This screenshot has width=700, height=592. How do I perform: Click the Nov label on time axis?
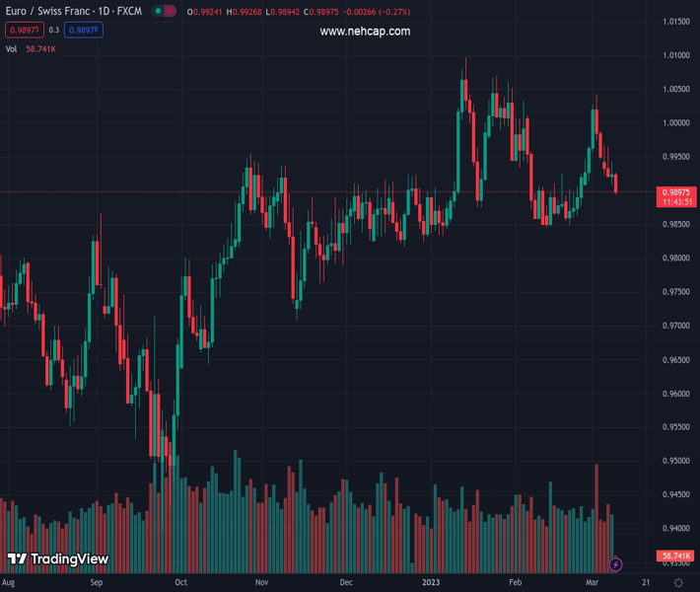[262, 583]
